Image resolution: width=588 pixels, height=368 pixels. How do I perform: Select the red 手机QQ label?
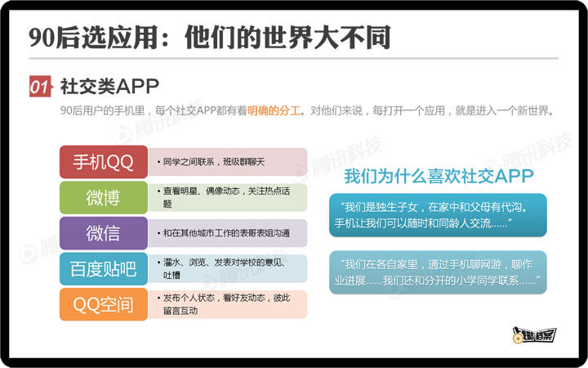pos(103,162)
